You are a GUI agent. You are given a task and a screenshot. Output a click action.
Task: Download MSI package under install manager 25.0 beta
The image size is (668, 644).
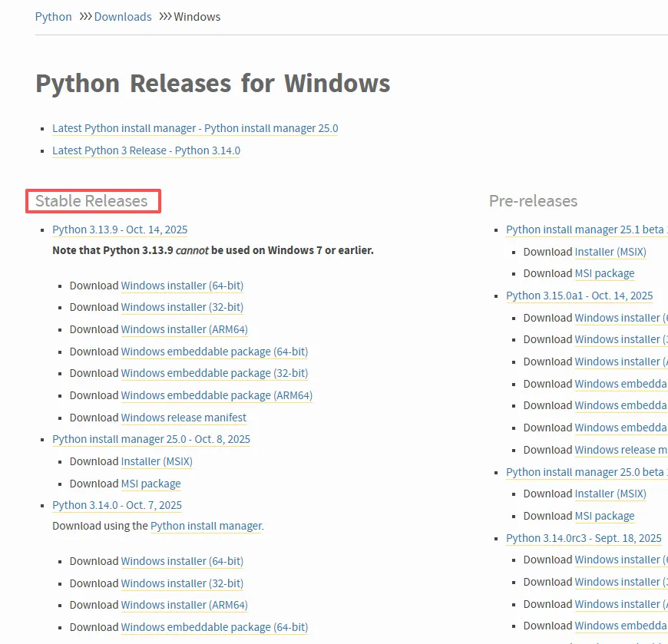pos(604,516)
